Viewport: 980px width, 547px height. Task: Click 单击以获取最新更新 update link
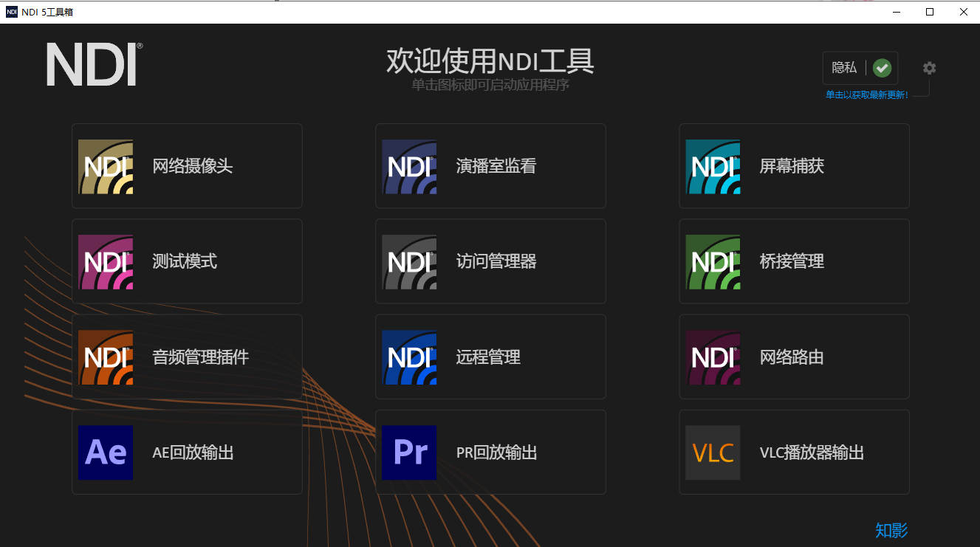(x=867, y=95)
